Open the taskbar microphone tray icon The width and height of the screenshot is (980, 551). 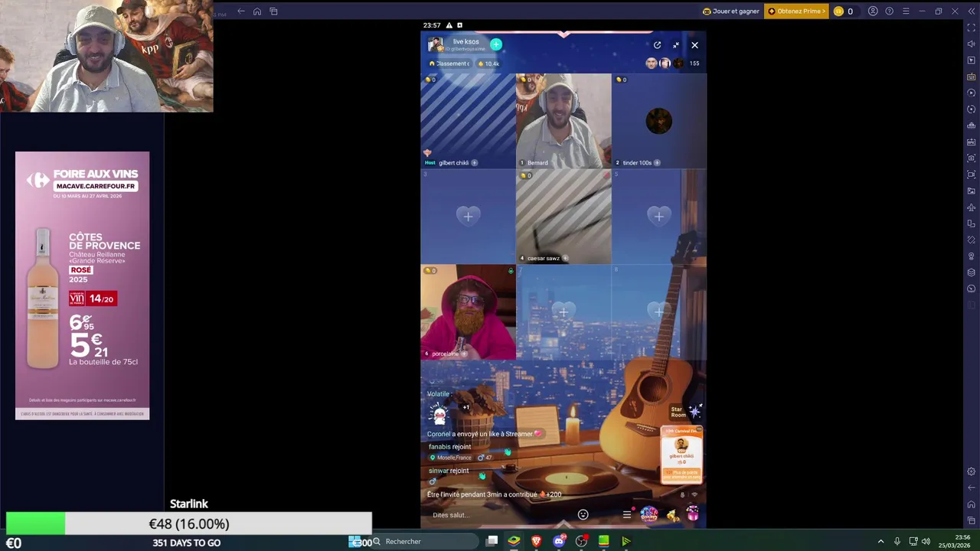point(897,542)
